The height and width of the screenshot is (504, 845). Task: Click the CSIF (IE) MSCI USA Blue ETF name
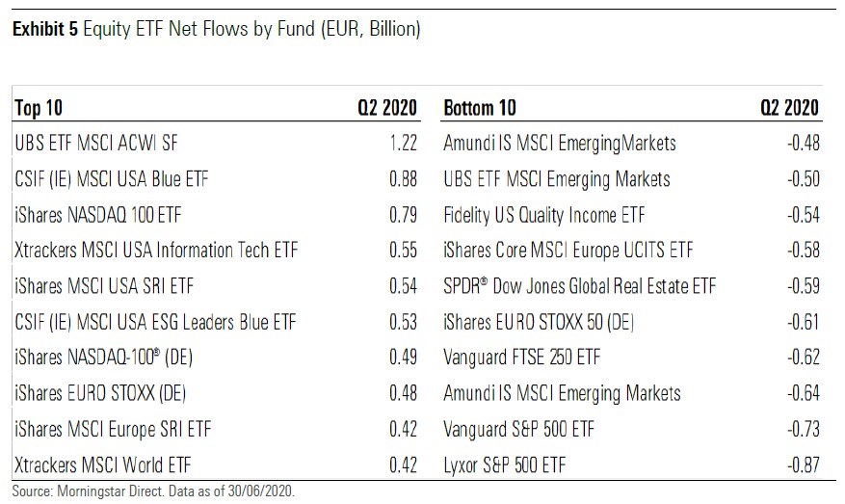112,179
